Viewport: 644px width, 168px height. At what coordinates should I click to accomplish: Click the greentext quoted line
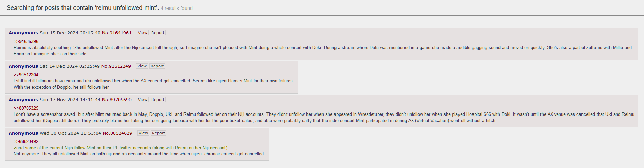point(120,148)
